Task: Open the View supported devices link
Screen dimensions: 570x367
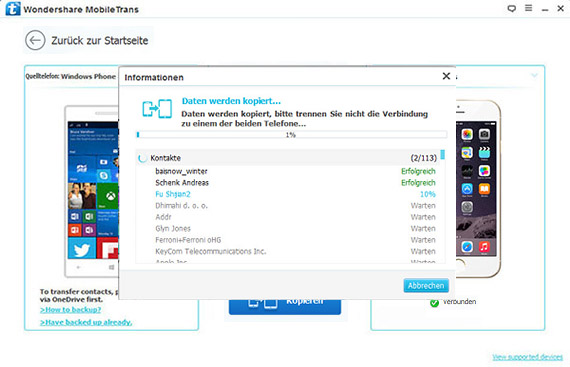Action: (x=527, y=357)
